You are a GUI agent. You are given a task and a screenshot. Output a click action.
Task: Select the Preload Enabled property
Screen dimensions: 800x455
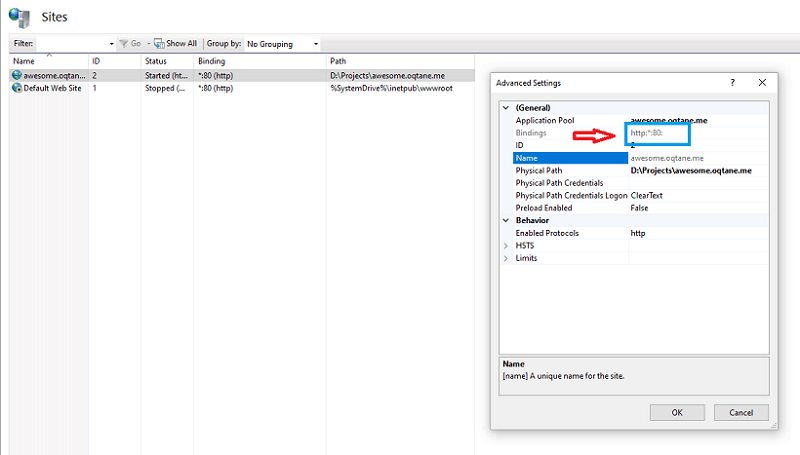pyautogui.click(x=544, y=208)
